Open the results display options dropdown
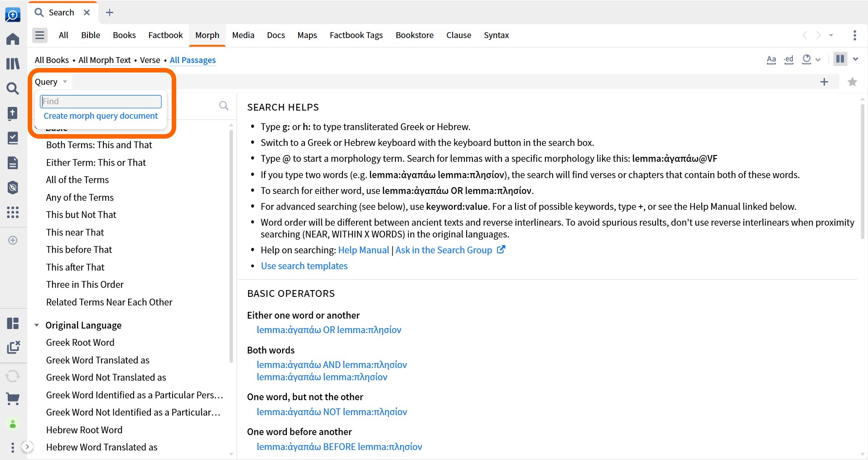The image size is (868, 460). (x=811, y=59)
